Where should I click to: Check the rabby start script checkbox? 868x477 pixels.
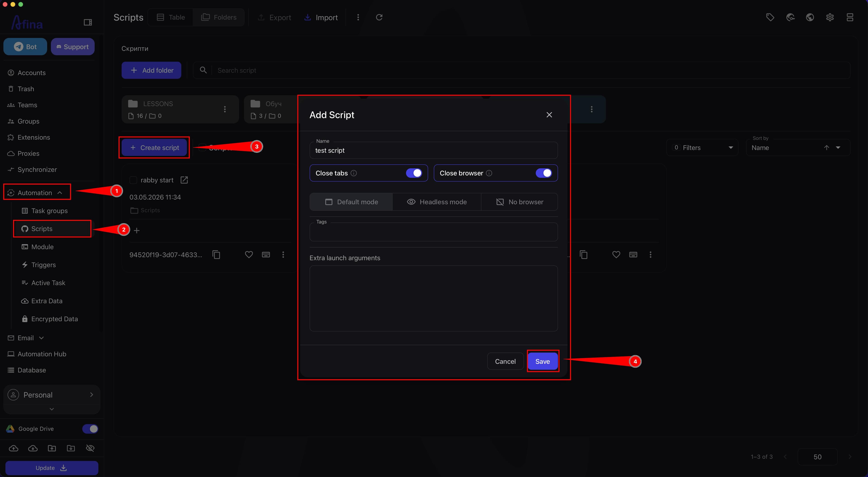pyautogui.click(x=133, y=180)
